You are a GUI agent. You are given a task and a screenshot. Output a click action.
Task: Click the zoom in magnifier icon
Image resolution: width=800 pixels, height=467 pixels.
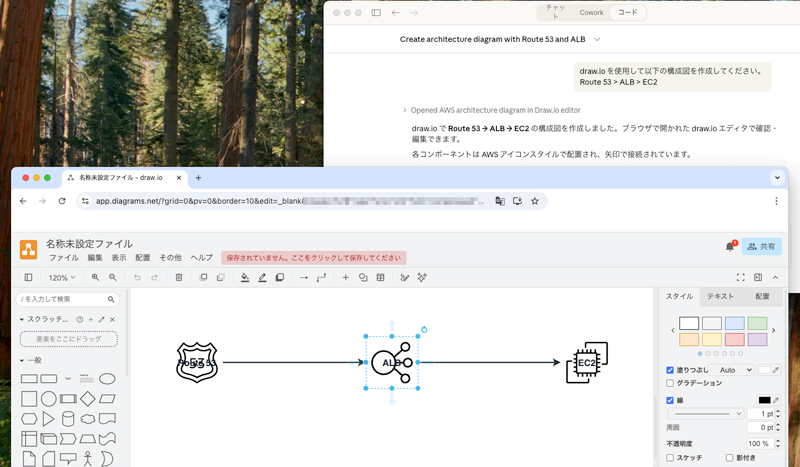(x=95, y=277)
